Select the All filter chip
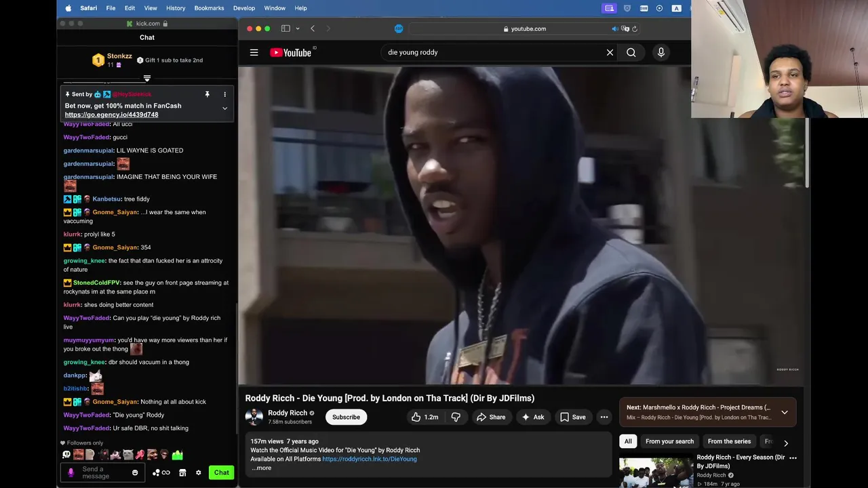868x488 pixels. (628, 441)
